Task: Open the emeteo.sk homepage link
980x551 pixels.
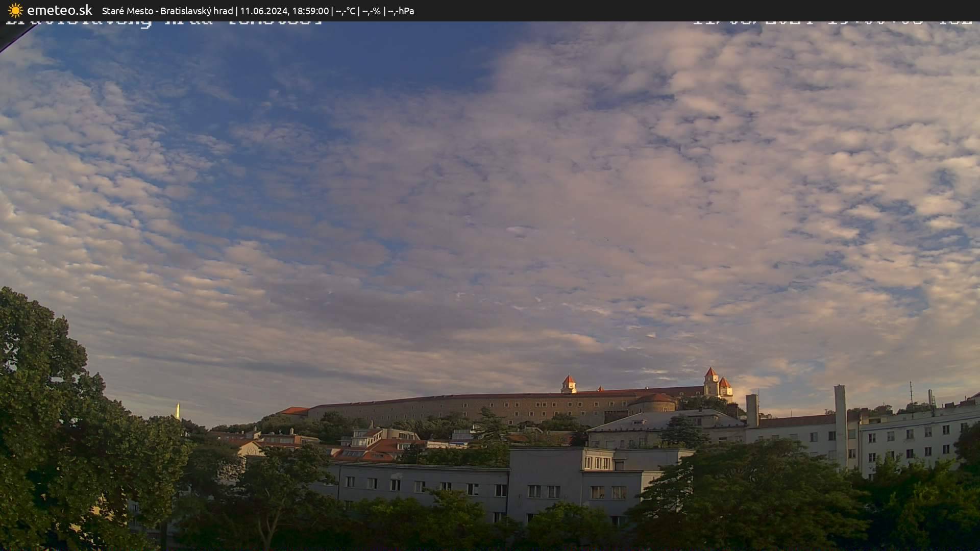Action: [x=60, y=10]
